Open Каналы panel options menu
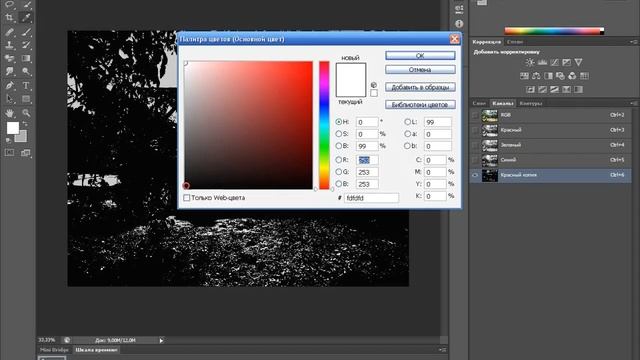Image resolution: width=640 pixels, height=360 pixels. point(633,103)
